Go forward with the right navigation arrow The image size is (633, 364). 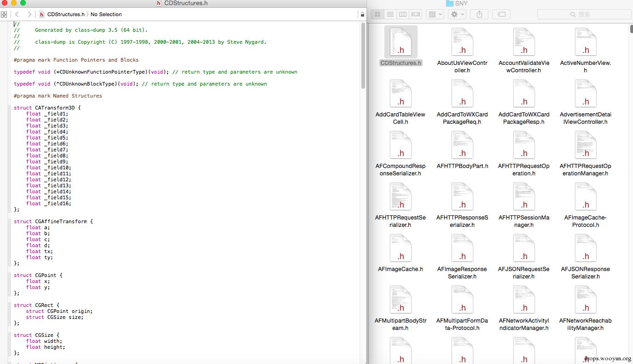click(29, 14)
